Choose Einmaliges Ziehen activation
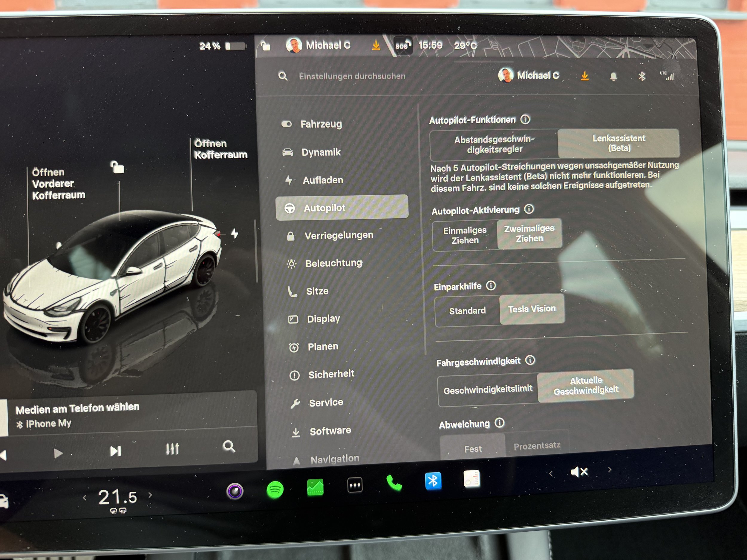Viewport: 747px width, 560px height. click(465, 236)
